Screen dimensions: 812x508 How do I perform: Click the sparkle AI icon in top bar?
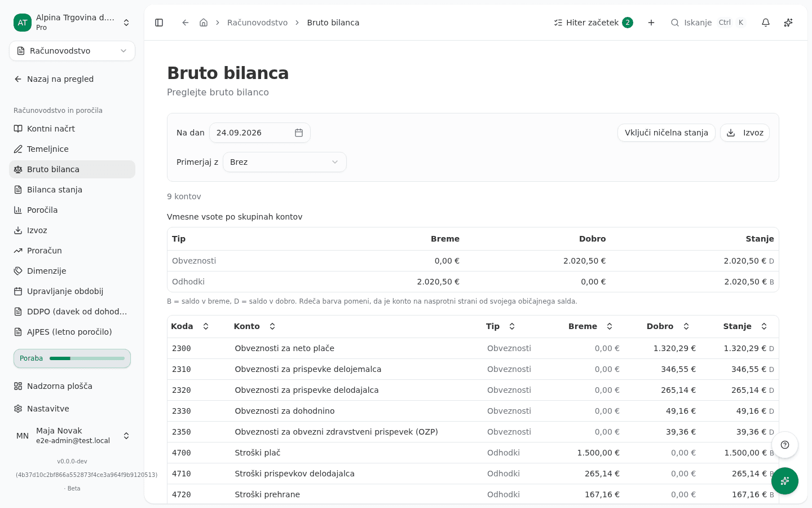point(788,23)
